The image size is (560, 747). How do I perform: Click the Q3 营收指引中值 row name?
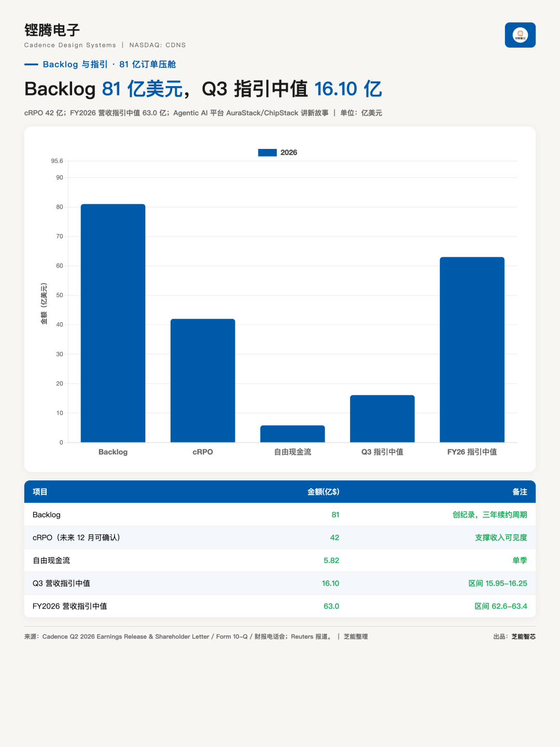pyautogui.click(x=61, y=583)
